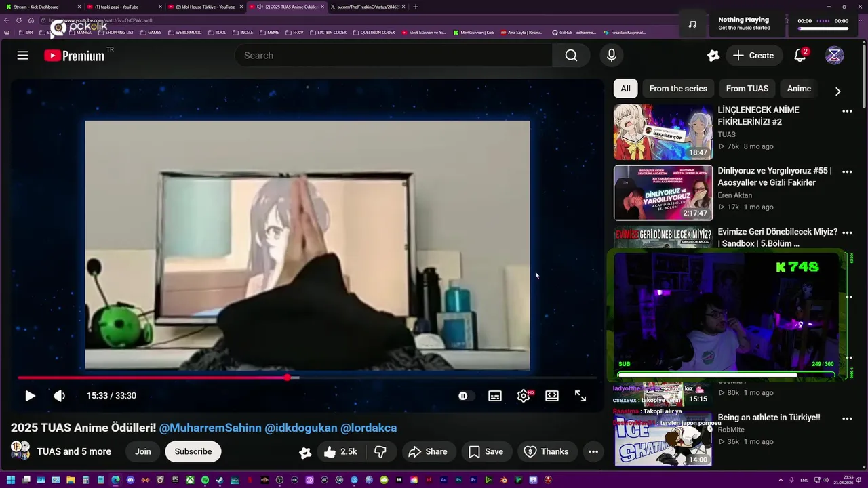Image resolution: width=868 pixels, height=488 pixels.
Task: Join the TUAS channel membership
Action: 142,451
